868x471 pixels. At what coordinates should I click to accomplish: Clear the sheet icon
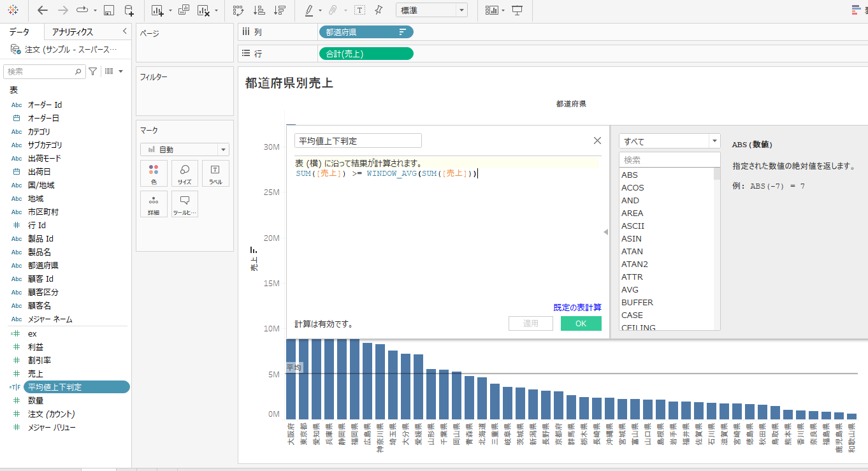pos(204,10)
